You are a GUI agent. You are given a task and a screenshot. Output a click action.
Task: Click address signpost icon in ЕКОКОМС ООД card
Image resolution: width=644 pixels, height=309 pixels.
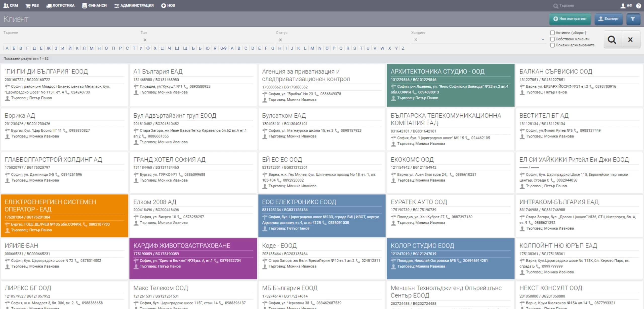(393, 175)
